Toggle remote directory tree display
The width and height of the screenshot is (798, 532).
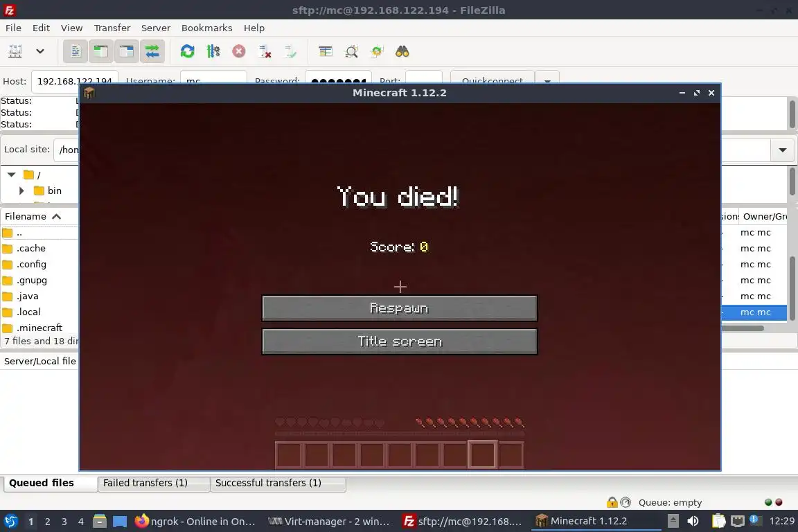pos(126,51)
